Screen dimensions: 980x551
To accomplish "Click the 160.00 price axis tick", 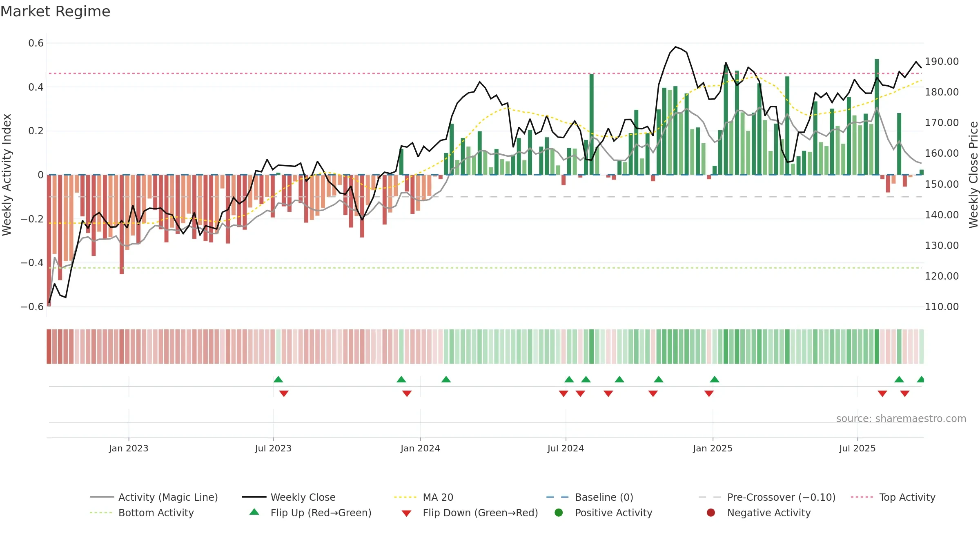I will click(942, 153).
